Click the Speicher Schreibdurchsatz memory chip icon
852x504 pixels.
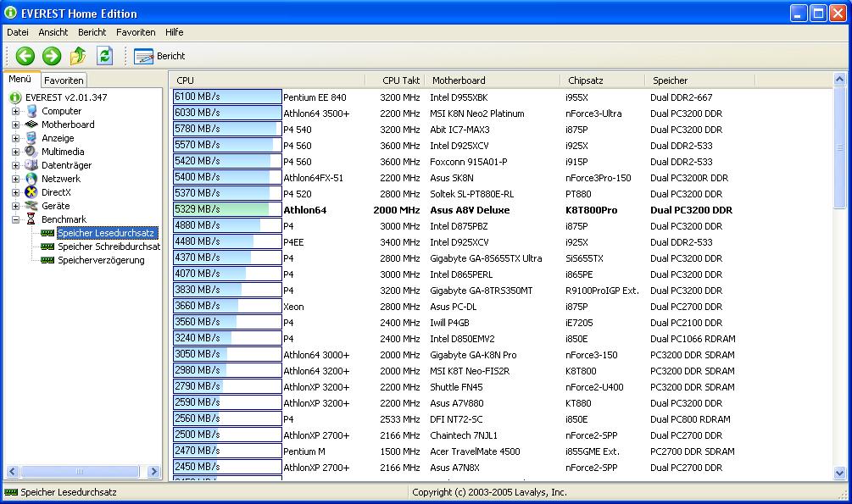(x=47, y=246)
